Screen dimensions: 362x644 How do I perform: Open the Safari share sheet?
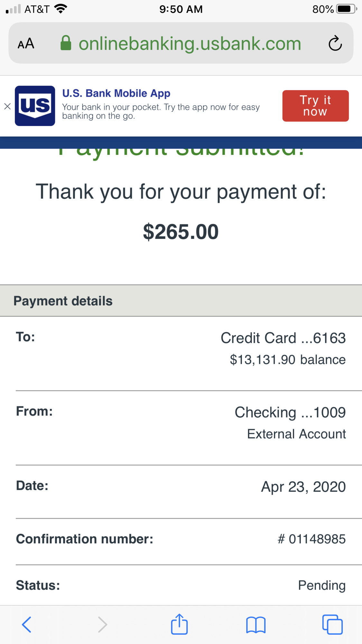coord(179,624)
